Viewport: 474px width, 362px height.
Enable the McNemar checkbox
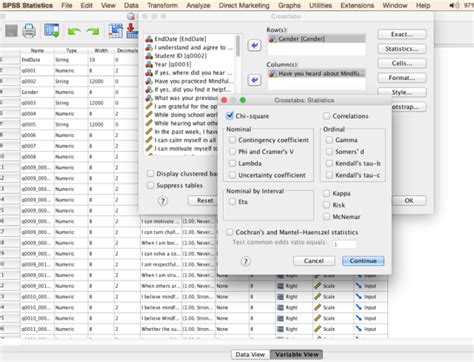327,217
